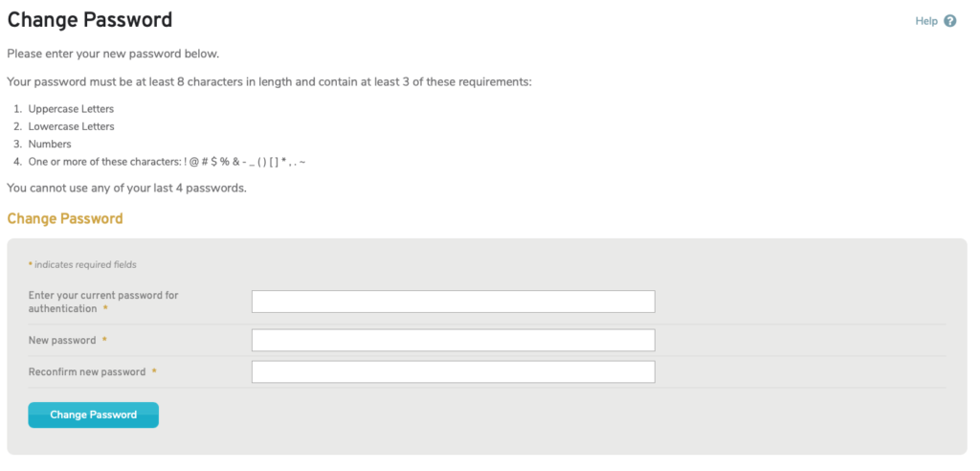This screenshot has height=471, width=980.
Task: Click the 'Enter your current password' label
Action: (103, 303)
